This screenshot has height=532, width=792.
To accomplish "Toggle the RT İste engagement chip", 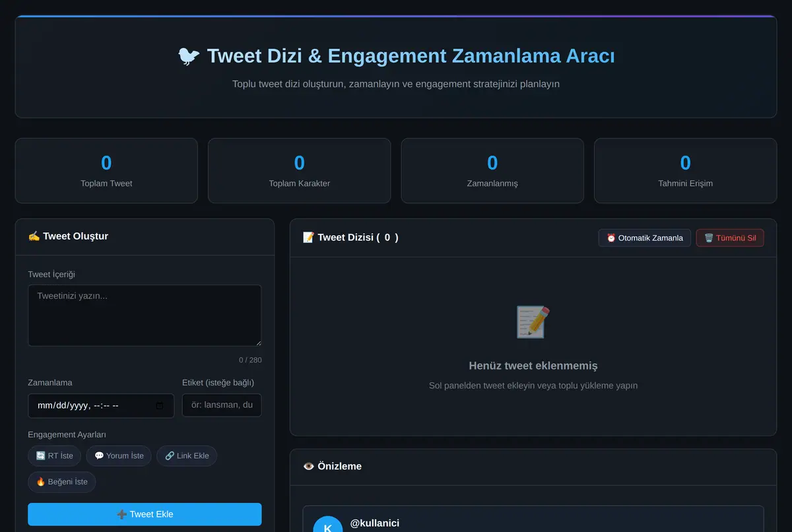I will [x=55, y=455].
